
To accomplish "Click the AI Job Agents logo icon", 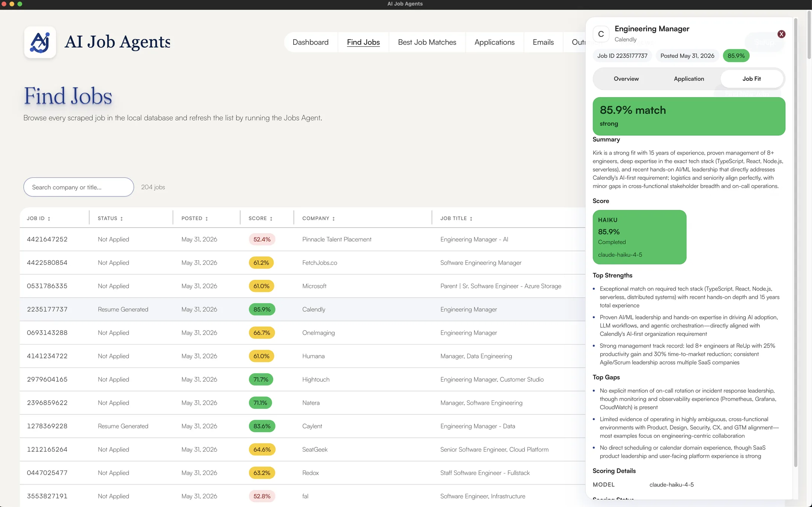I will 40,42.
